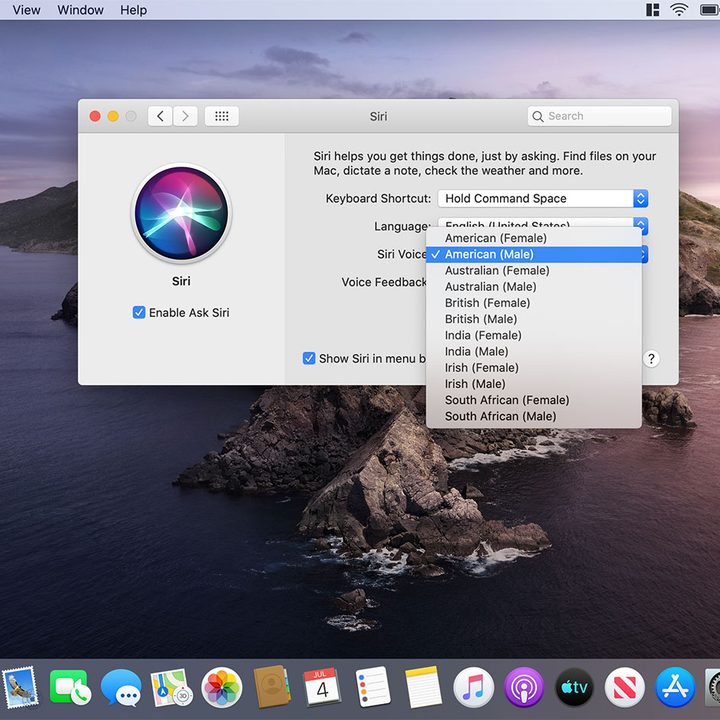Image resolution: width=720 pixels, height=720 pixels.
Task: Select American (Male) voice
Action: point(534,254)
